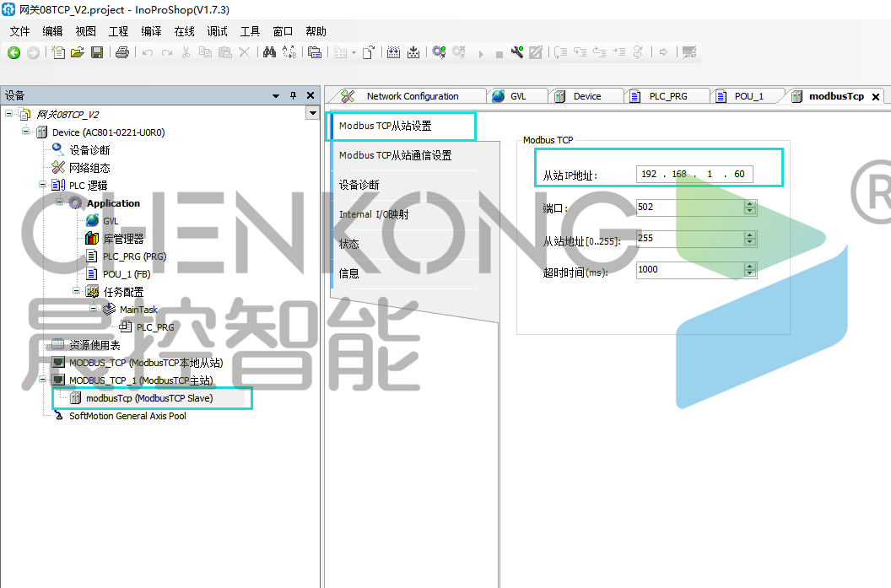Click the Print toolbar icon
Image resolution: width=891 pixels, height=588 pixels.
pos(121,52)
